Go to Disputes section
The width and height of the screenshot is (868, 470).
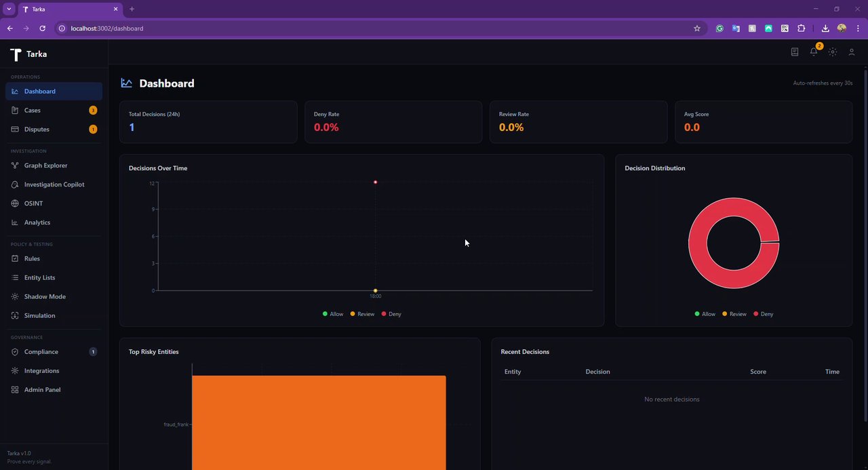54,129
